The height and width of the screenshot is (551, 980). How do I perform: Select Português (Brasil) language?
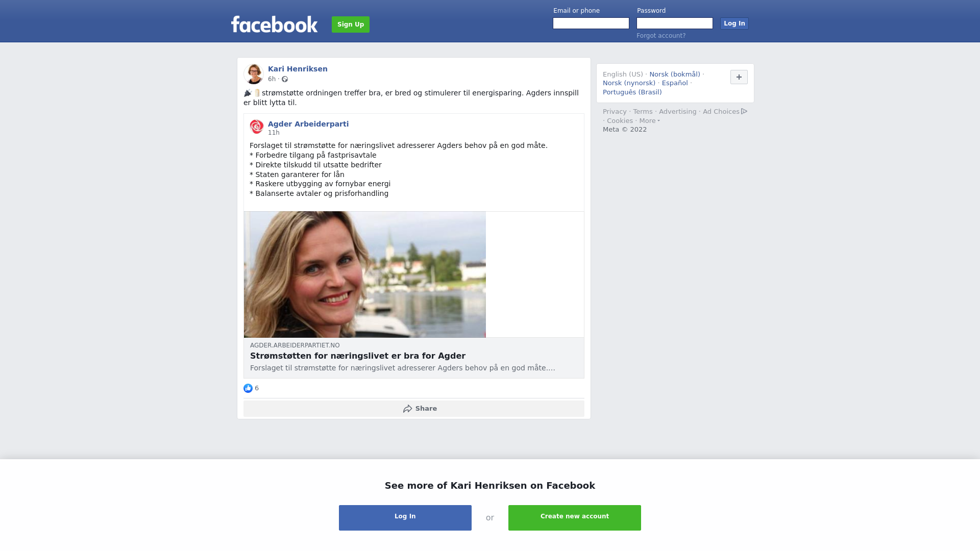632,92
